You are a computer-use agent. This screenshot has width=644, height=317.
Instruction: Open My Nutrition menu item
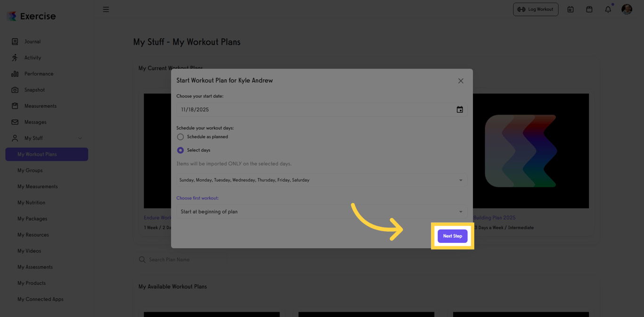(32, 202)
